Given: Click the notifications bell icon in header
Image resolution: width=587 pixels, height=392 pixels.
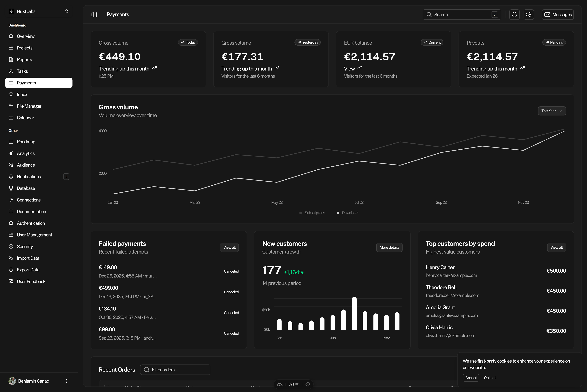Looking at the screenshot, I should coord(514,15).
